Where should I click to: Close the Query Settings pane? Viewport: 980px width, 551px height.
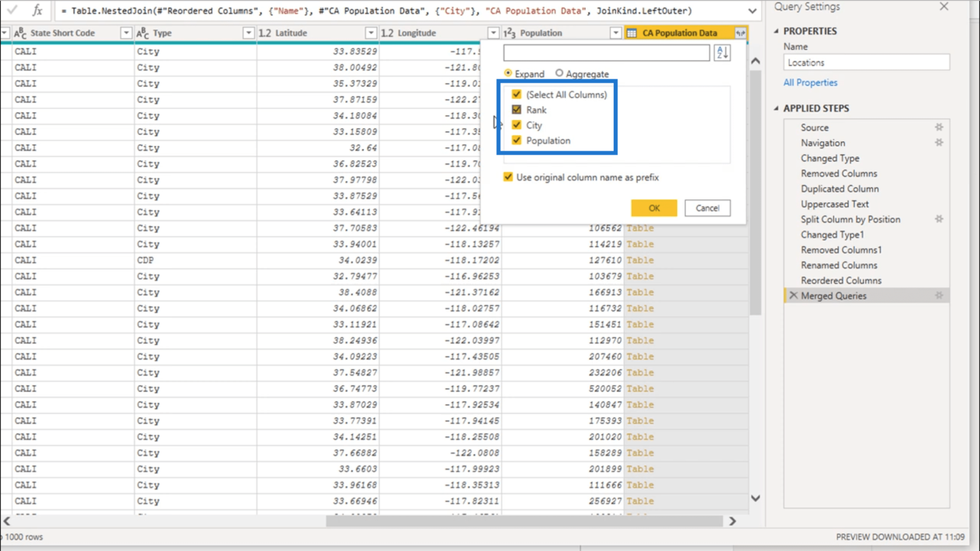(944, 6)
